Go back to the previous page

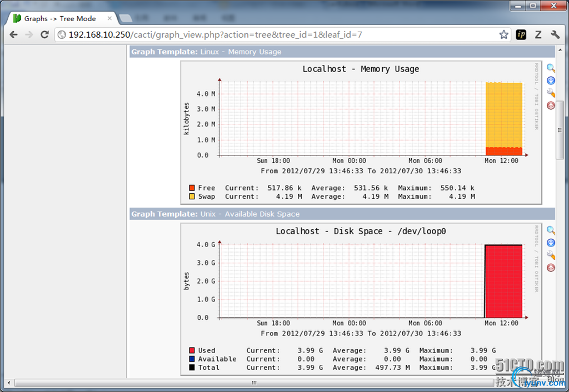[x=13, y=35]
